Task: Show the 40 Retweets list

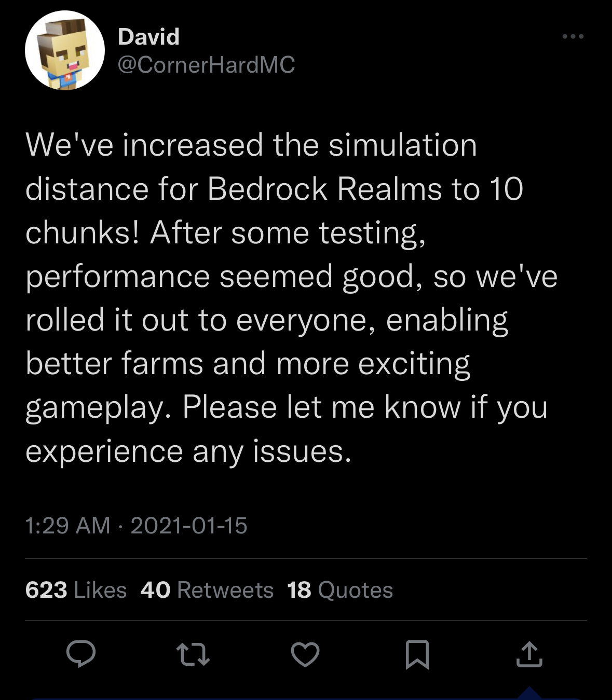Action: point(207,590)
